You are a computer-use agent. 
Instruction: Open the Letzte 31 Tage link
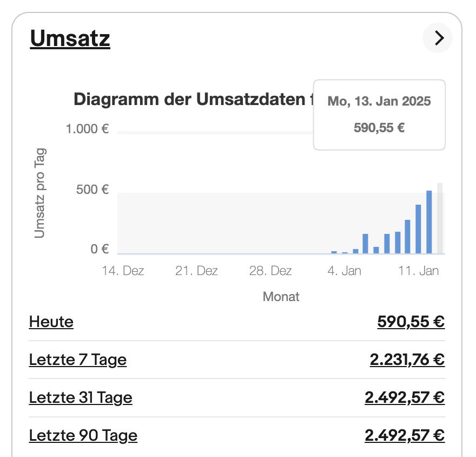click(x=81, y=398)
